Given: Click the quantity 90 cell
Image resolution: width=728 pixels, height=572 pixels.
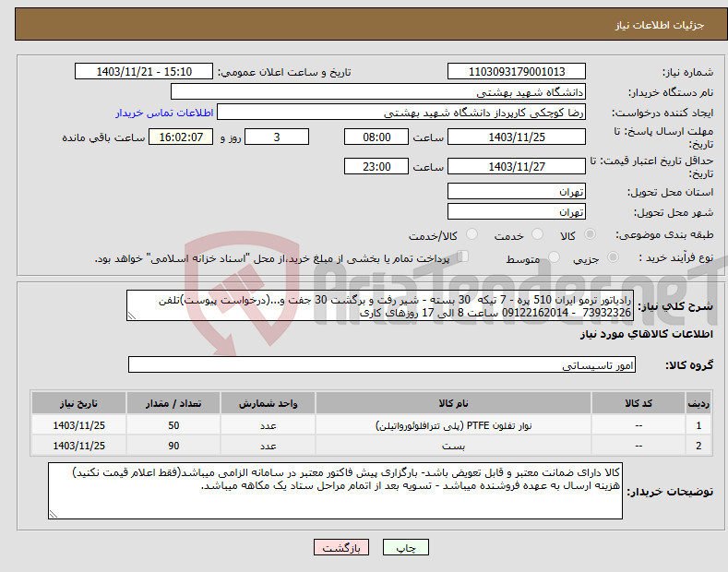Looking at the screenshot, I should pos(173,446).
